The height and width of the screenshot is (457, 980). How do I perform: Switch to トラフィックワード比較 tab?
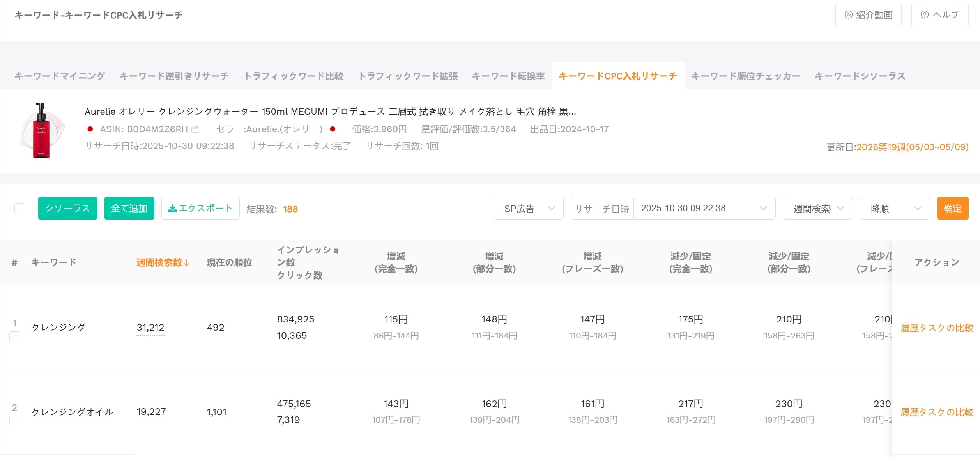(294, 76)
